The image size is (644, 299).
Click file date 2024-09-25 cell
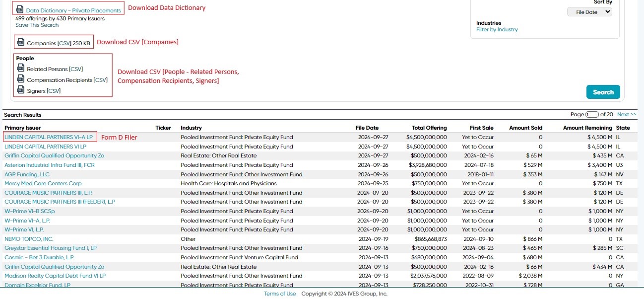pos(373,183)
